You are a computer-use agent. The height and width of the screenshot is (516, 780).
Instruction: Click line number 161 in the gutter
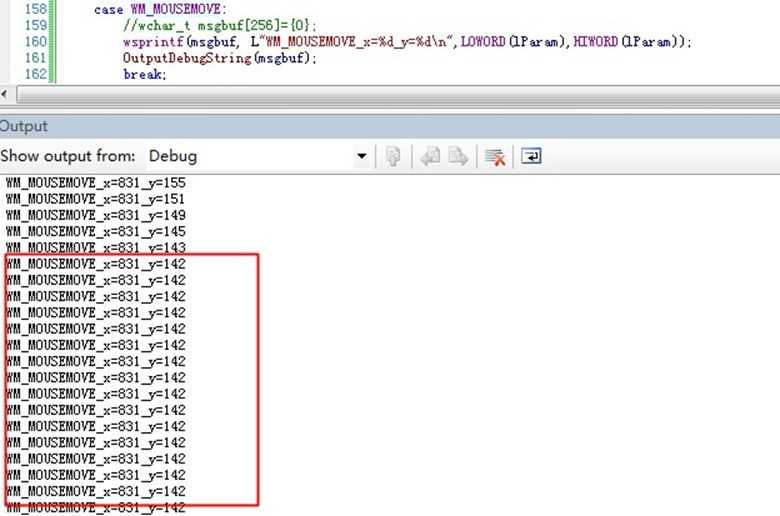pos(35,58)
